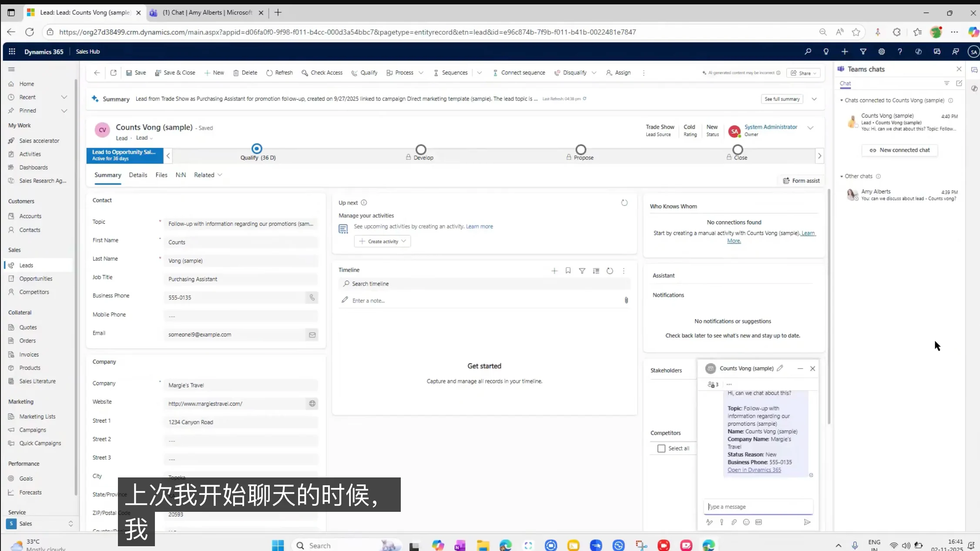Open the Create activity dropdown
This screenshot has height=551, width=980.
(x=383, y=242)
